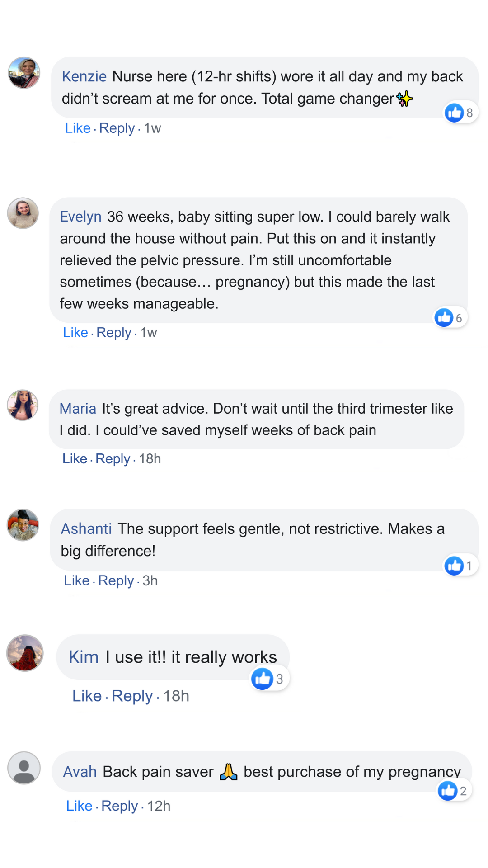Open the 12h timestamp on Avah's comment

[159, 806]
